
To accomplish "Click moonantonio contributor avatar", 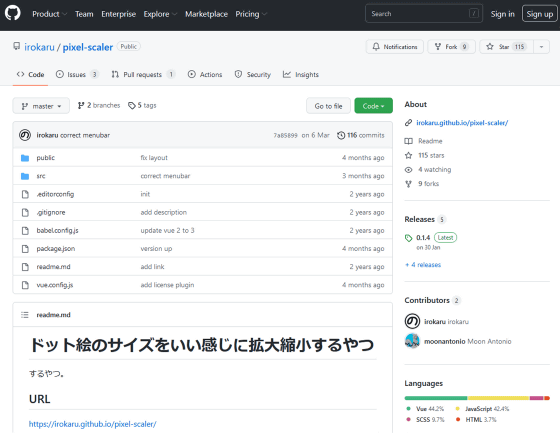I will (412, 341).
